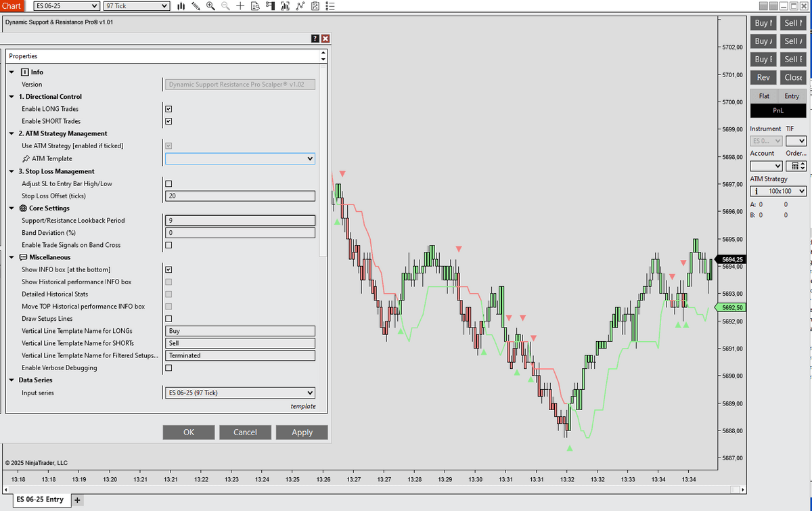Click the current price marker 5694,25
The height and width of the screenshot is (511, 812).
(x=729, y=259)
